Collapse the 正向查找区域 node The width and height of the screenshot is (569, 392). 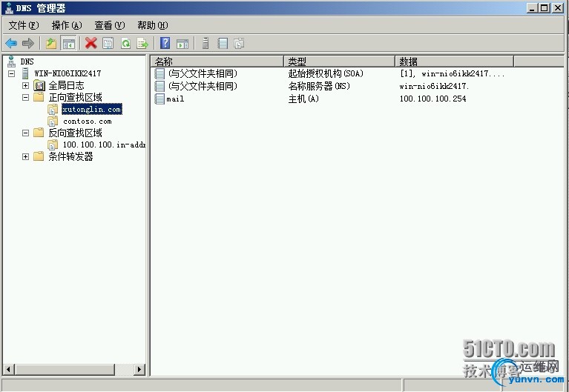click(25, 97)
